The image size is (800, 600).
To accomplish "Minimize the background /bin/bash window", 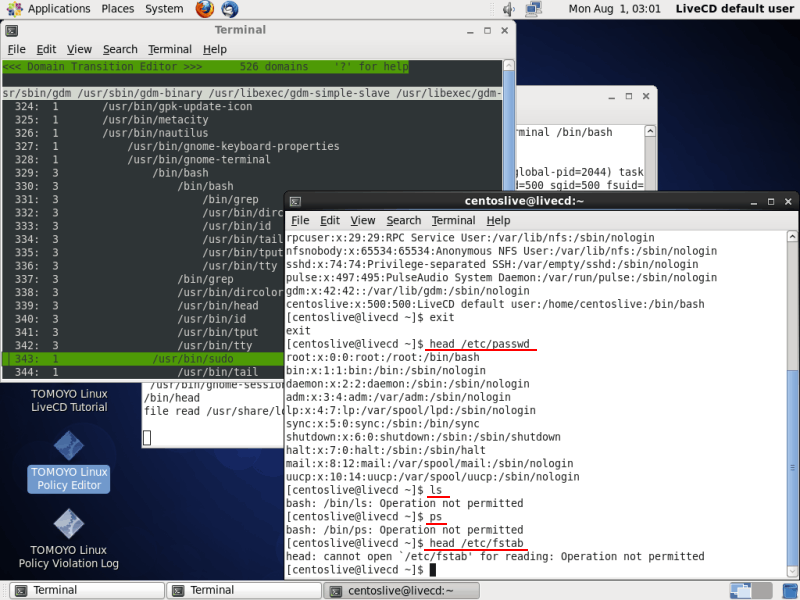I will pyautogui.click(x=612, y=96).
